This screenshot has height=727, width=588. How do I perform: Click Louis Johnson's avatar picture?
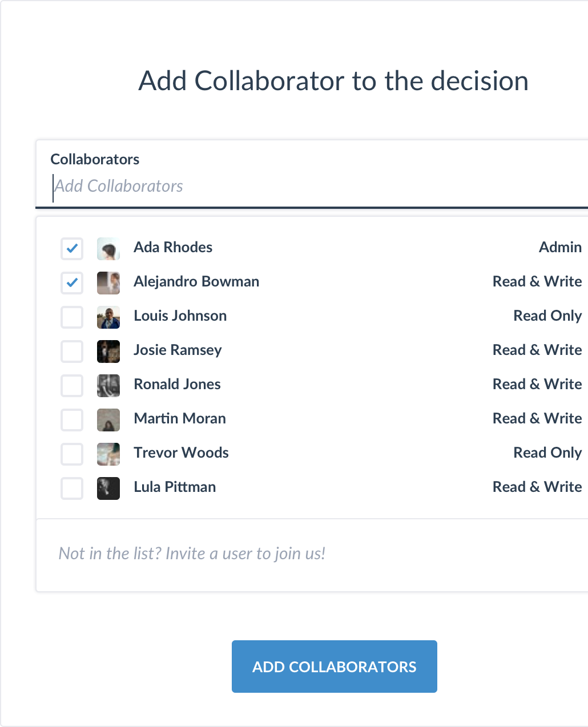coord(108,317)
